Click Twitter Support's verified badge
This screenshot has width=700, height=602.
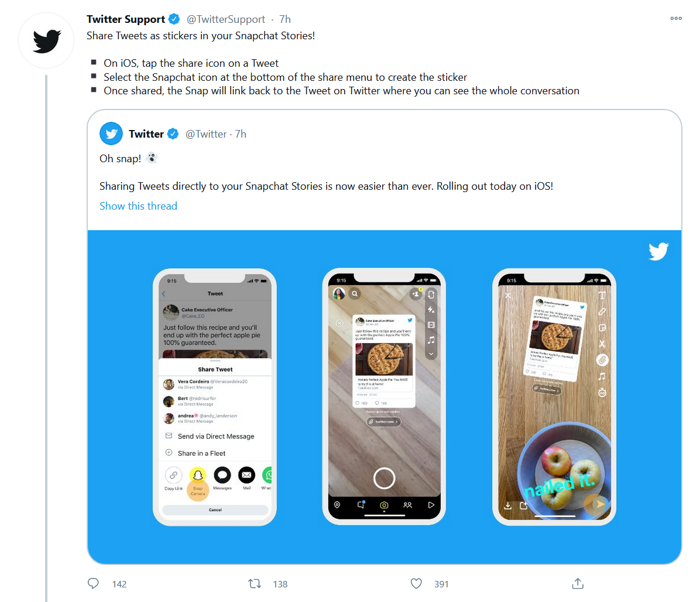pyautogui.click(x=174, y=19)
